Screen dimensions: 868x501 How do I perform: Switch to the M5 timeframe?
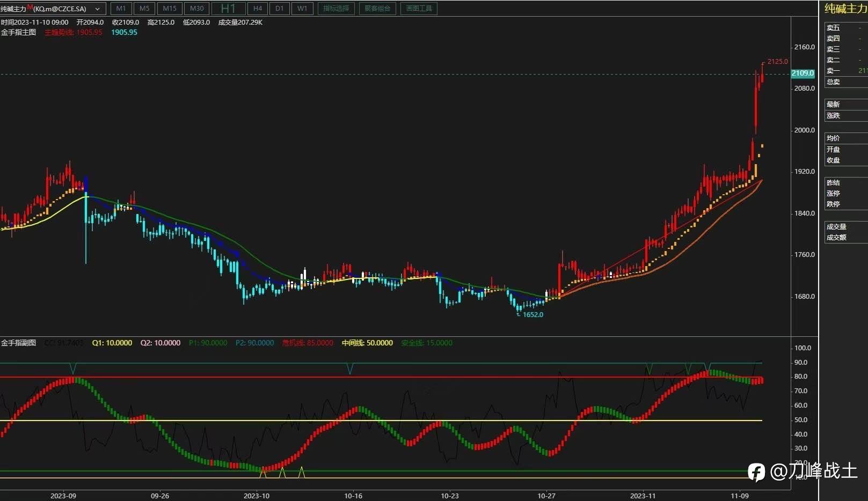[x=144, y=9]
